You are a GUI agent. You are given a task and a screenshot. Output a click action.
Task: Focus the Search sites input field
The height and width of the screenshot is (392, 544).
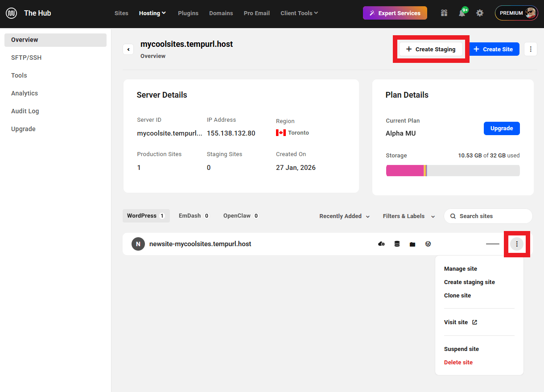coord(488,216)
